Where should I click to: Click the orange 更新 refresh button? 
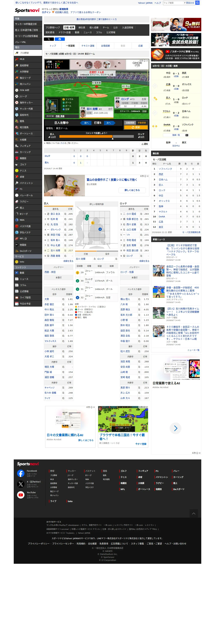click(136, 127)
